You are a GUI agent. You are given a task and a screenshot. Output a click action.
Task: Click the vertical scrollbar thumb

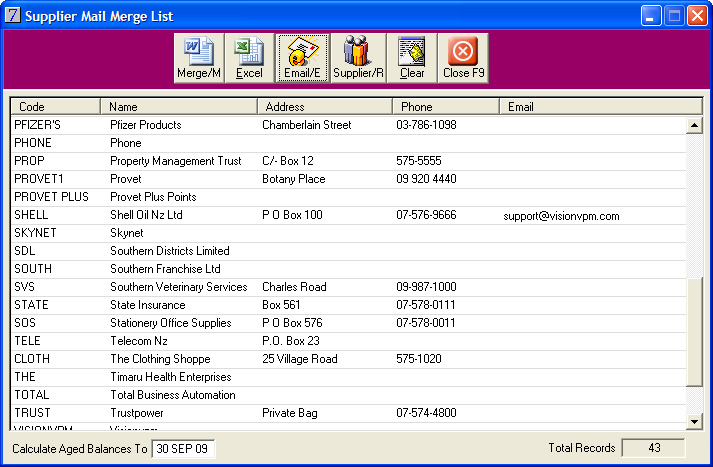click(694, 332)
